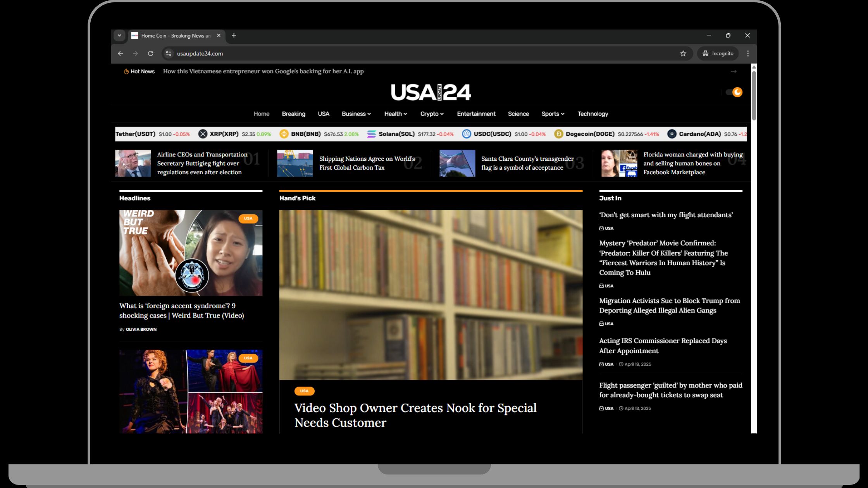Expand the Sports menu dropdown

click(553, 114)
